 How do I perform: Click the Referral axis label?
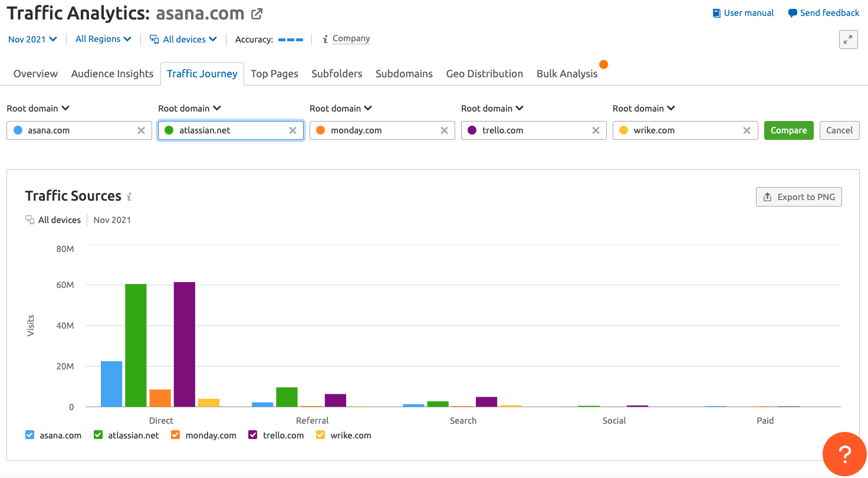313,421
